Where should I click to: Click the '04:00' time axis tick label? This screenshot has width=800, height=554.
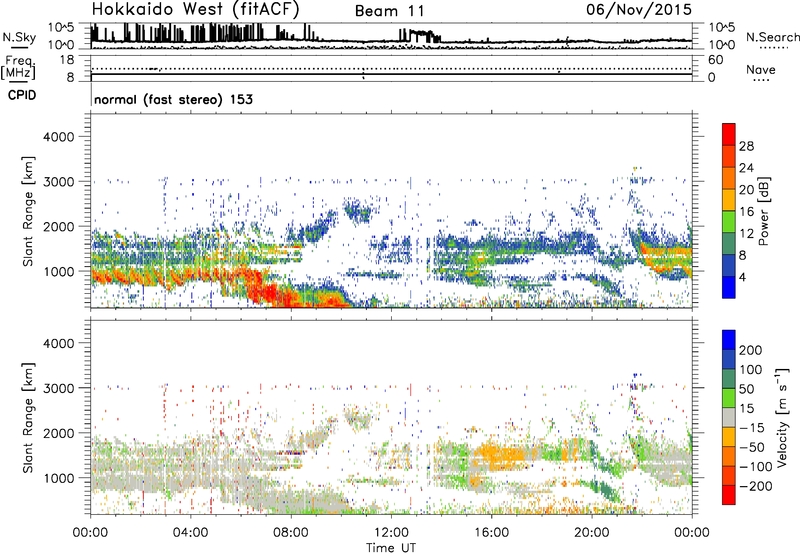pos(190,533)
